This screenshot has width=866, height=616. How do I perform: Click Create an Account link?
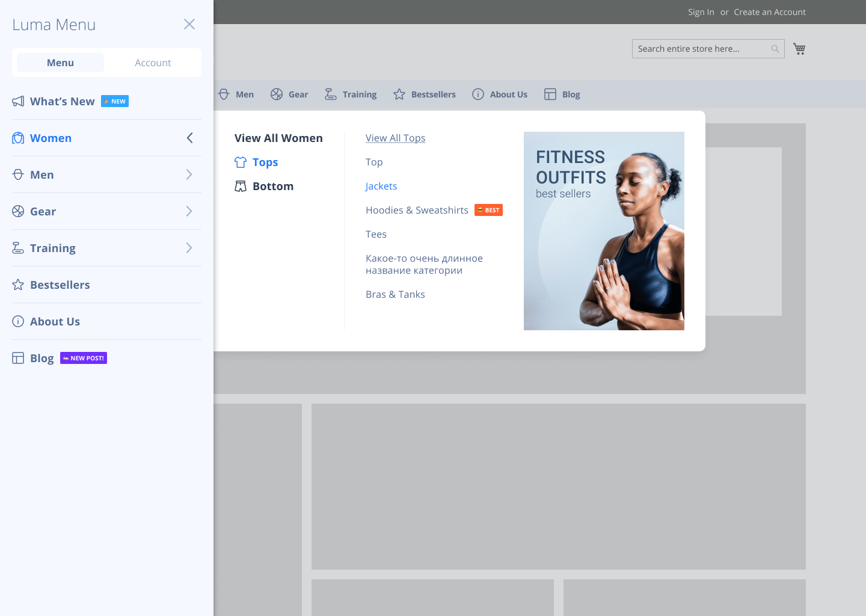tap(770, 12)
